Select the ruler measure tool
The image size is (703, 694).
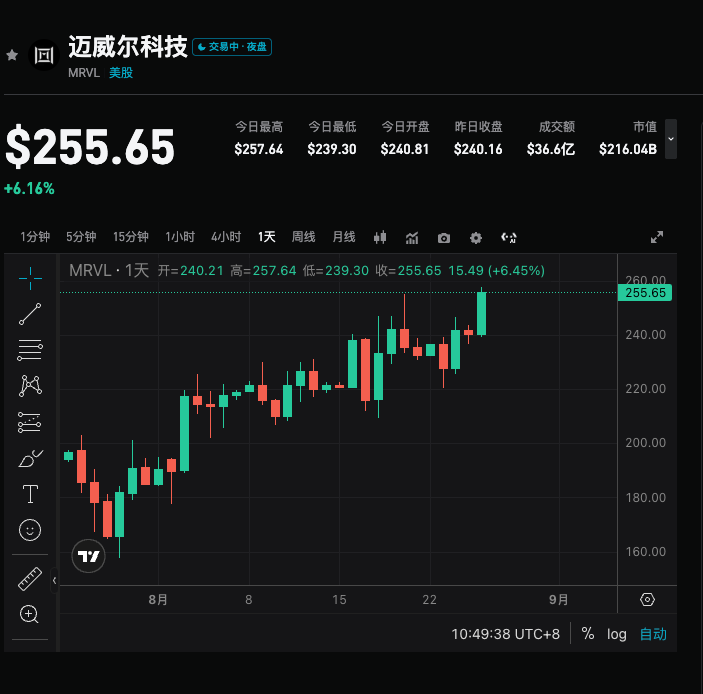[30, 578]
